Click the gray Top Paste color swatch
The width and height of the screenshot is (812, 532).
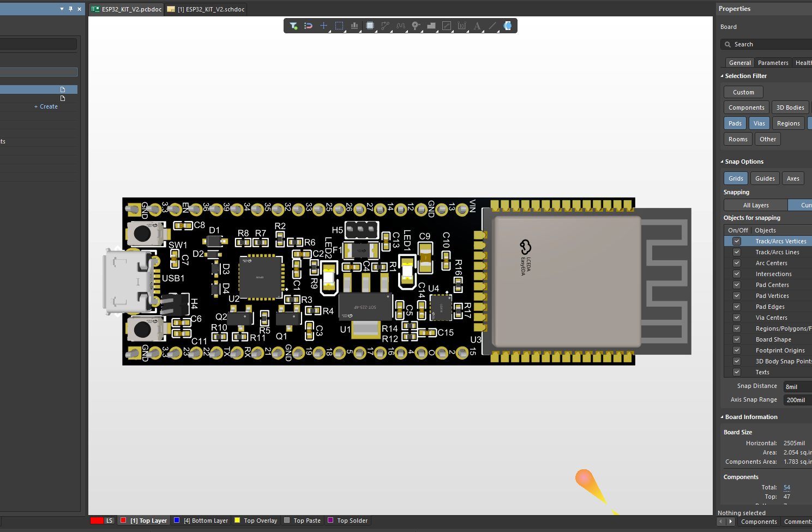287,521
